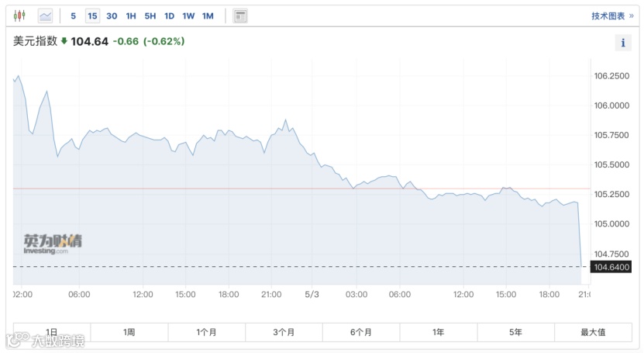Choose the 1H interval

pyautogui.click(x=131, y=16)
